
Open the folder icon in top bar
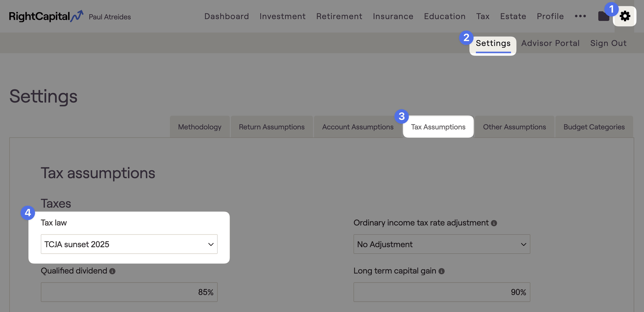603,16
